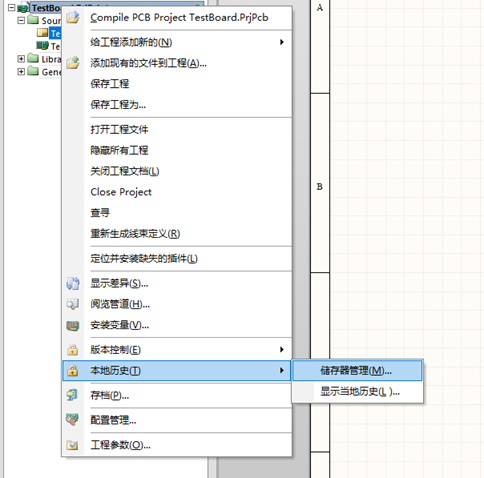Open submenu arrow for 给工程添加新的(N)

pyautogui.click(x=282, y=42)
